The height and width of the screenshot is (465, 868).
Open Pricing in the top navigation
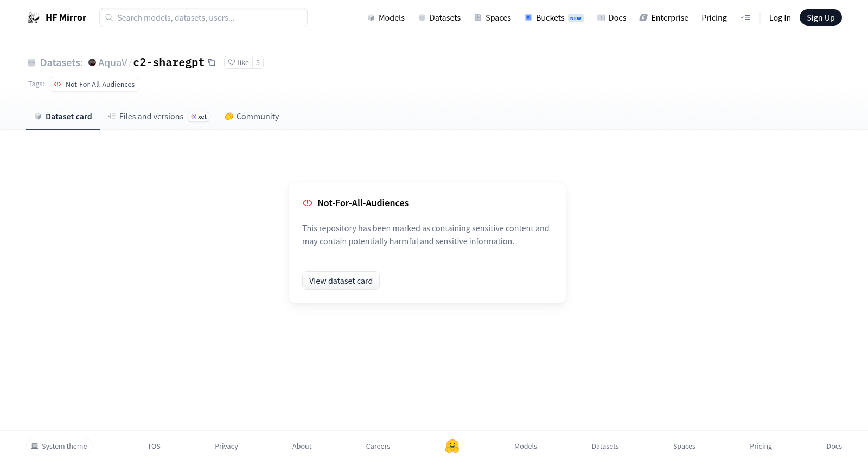tap(714, 18)
